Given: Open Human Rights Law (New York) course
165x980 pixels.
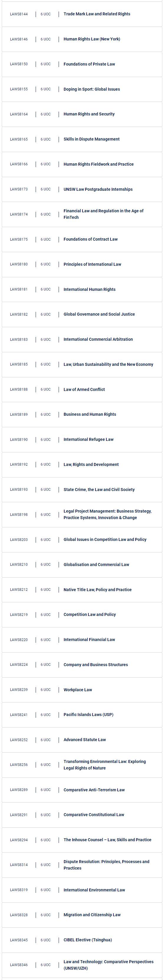Looking at the screenshot, I should (x=82, y=39).
